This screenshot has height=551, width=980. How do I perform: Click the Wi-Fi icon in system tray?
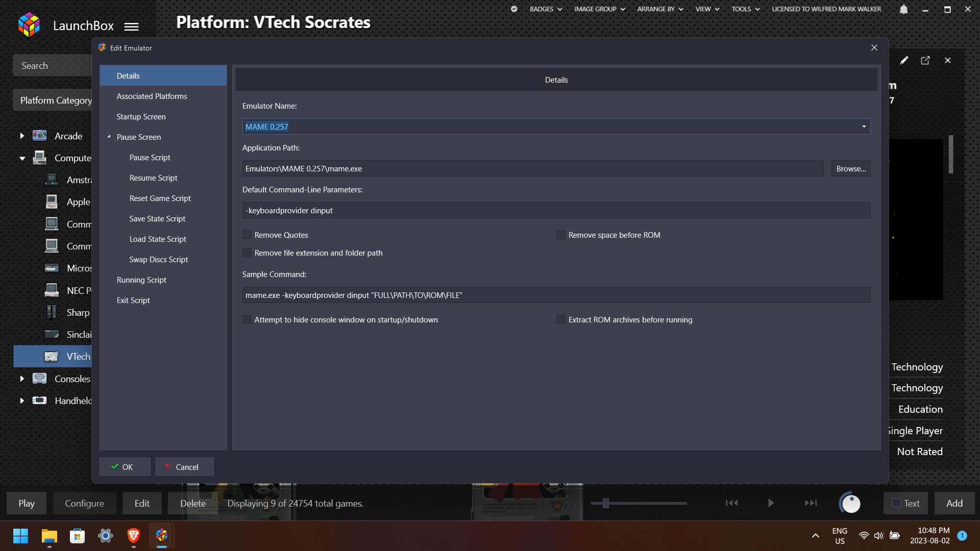864,536
